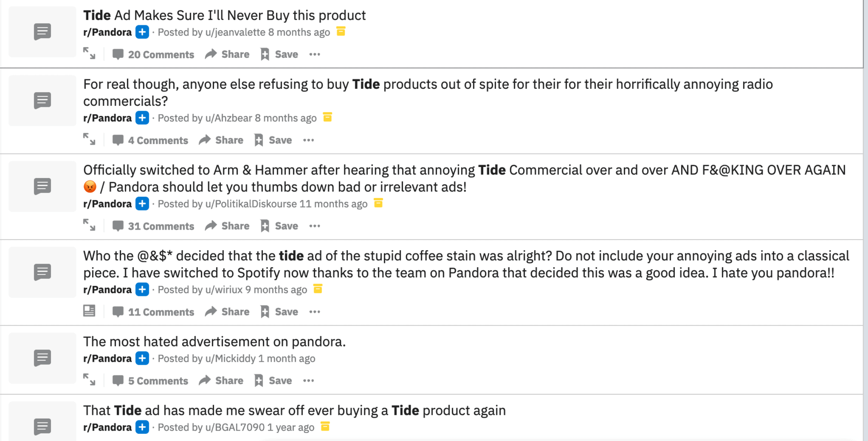This screenshot has height=441, width=868.
Task: Open more options for the Mickiddy post
Action: 309,381
